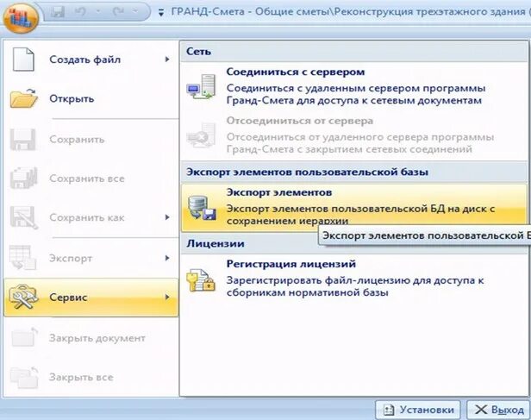Choose Соединиться с сервером command
The height and width of the screenshot is (420, 531).
(x=353, y=86)
